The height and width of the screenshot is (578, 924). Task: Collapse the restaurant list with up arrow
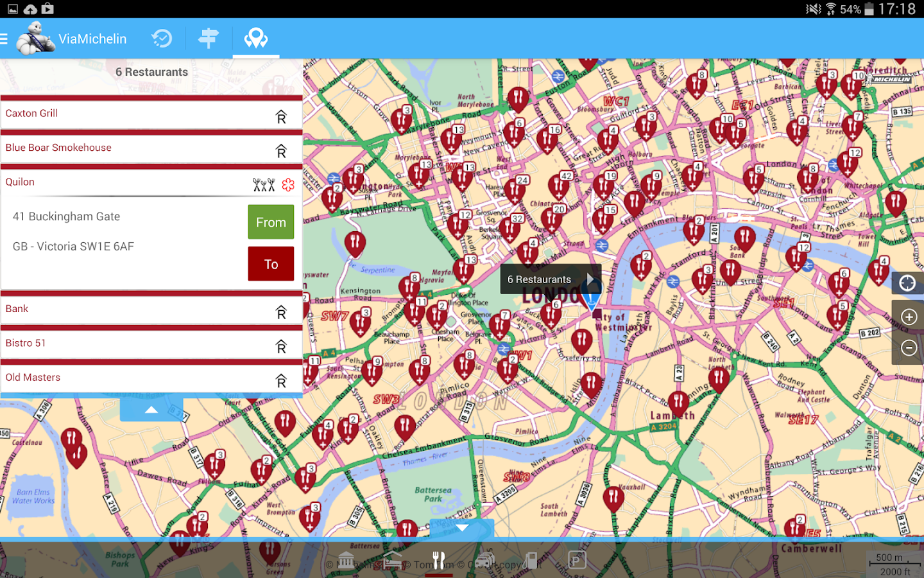coord(151,410)
